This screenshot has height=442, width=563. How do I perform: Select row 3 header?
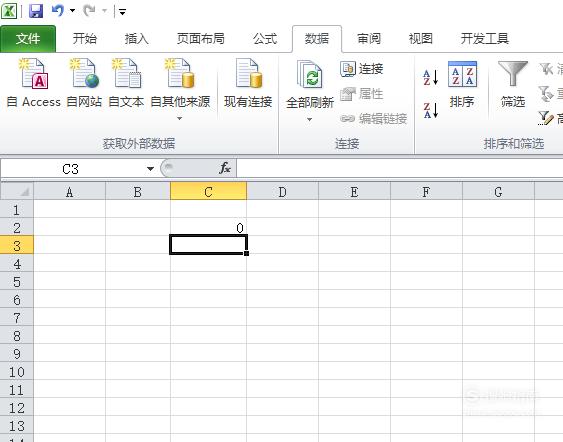pyautogui.click(x=17, y=246)
